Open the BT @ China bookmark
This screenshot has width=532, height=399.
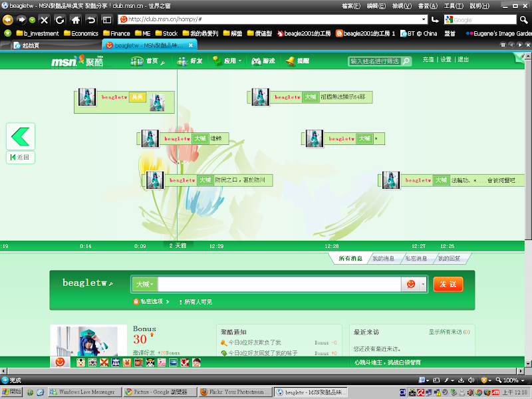pos(419,33)
